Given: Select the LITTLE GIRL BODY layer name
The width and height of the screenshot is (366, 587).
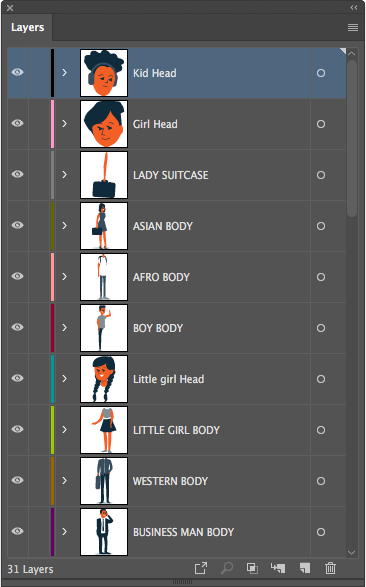Looking at the screenshot, I should click(176, 430).
